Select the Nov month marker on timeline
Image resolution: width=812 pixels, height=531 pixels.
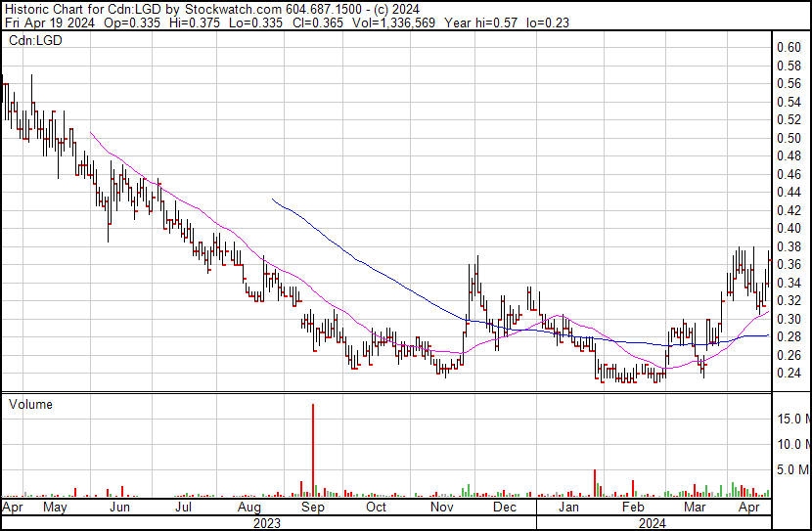coord(443,509)
